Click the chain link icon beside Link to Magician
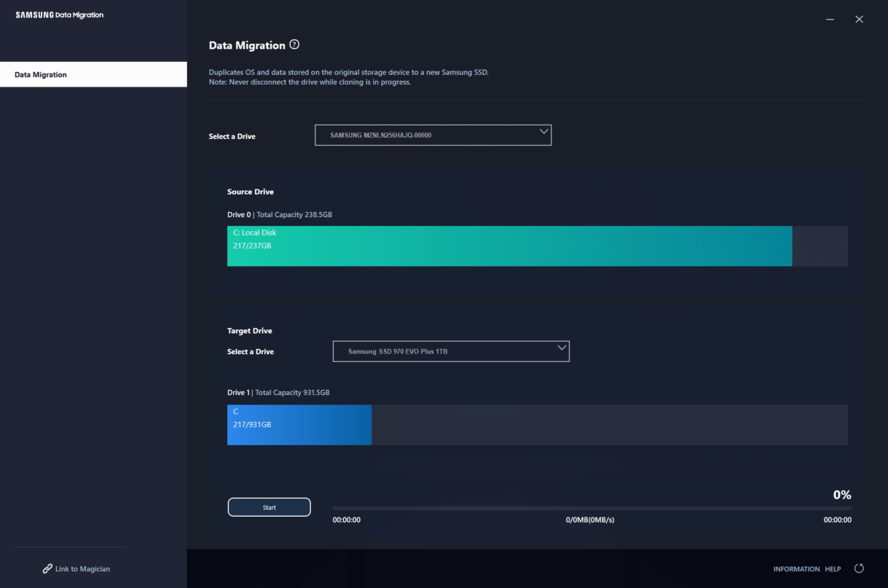Image resolution: width=888 pixels, height=588 pixels. tap(47, 568)
